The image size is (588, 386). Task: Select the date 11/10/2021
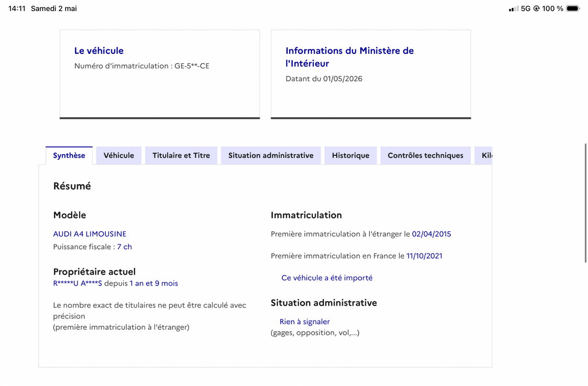(424, 256)
